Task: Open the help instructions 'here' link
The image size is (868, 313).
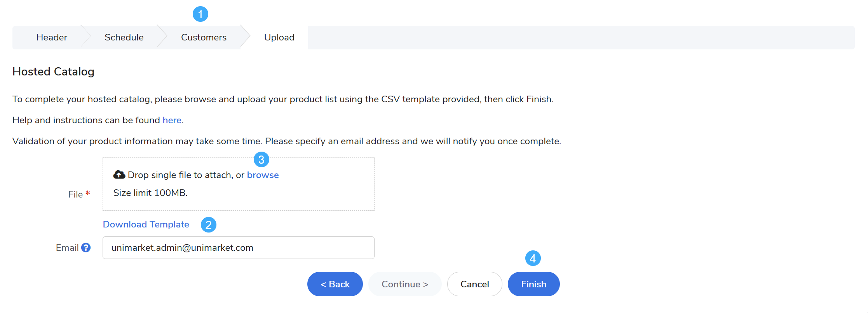Action: [x=172, y=120]
